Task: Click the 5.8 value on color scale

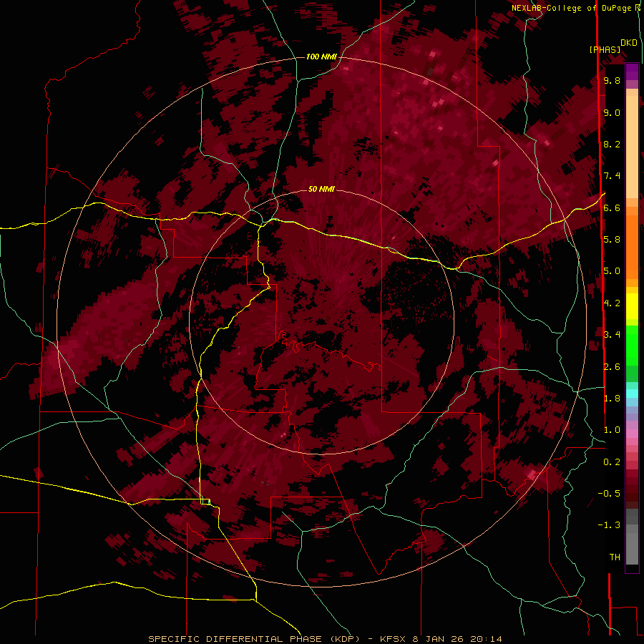Action: pos(612,240)
